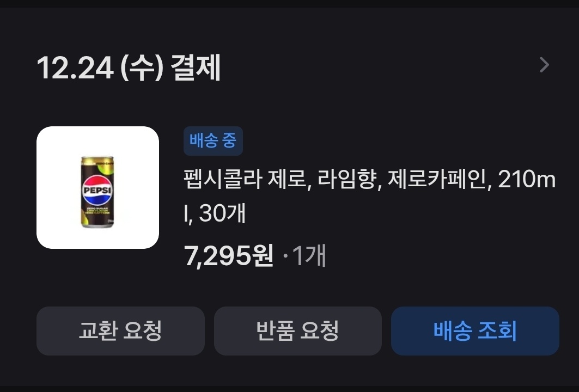Tap the 배송 중 status badge

213,140
